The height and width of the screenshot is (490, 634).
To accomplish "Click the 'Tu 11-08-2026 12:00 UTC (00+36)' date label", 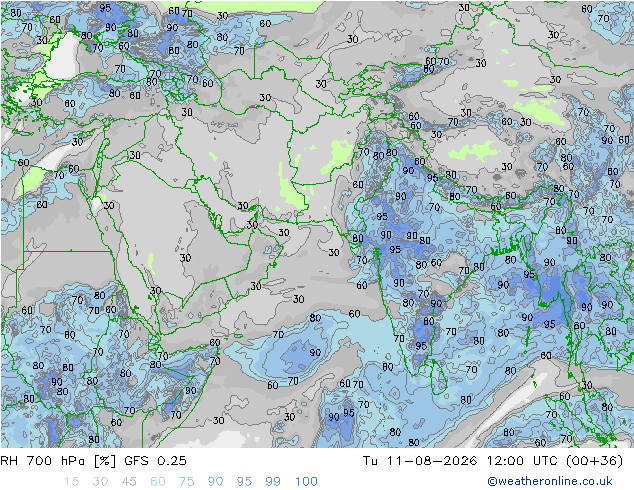I will [493, 461].
